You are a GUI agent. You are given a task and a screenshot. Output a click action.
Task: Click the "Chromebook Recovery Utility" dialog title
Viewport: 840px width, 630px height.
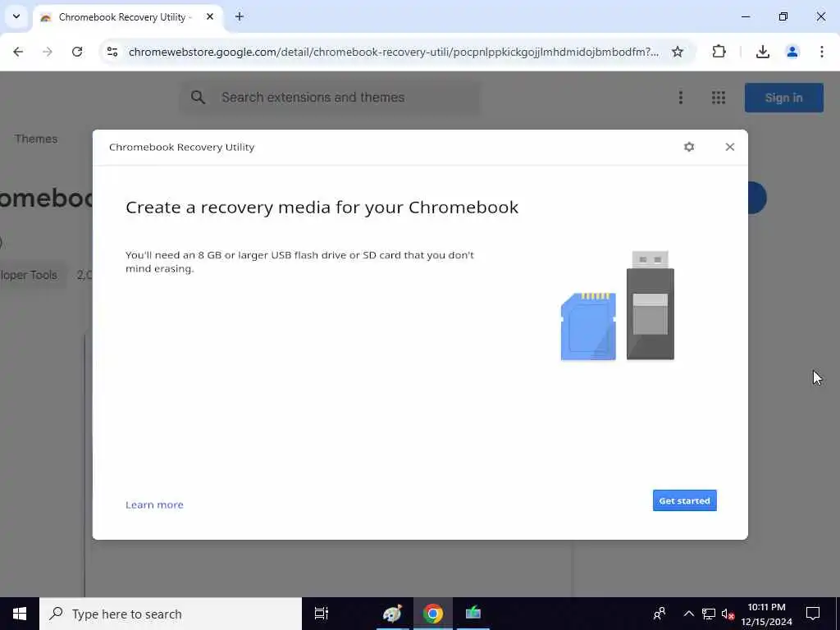pos(181,147)
